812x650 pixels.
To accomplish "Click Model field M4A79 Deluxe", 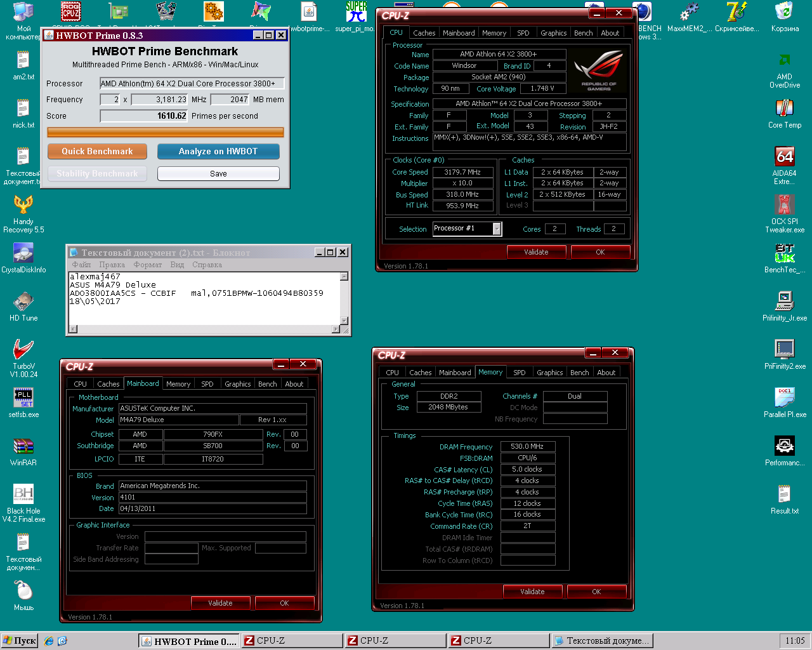I will coord(179,420).
